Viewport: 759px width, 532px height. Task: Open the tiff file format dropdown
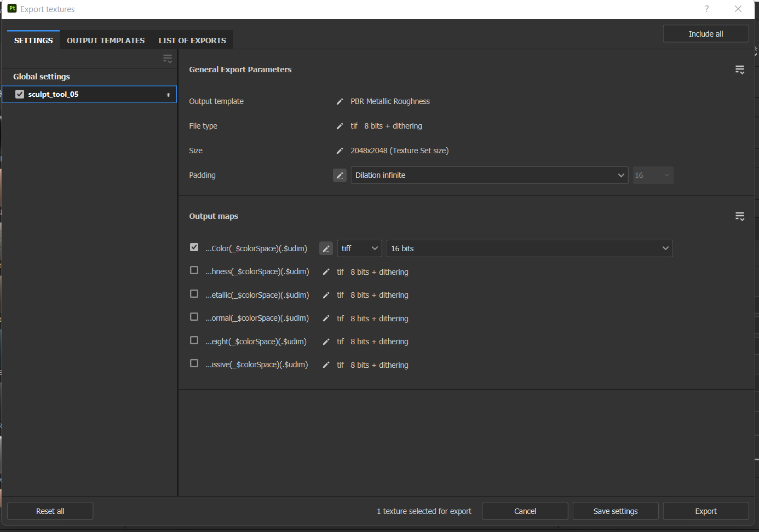(359, 248)
